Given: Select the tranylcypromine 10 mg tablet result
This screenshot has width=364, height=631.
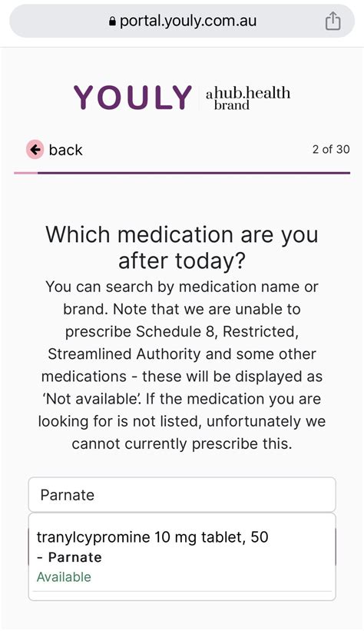Looking at the screenshot, I should (182, 556).
